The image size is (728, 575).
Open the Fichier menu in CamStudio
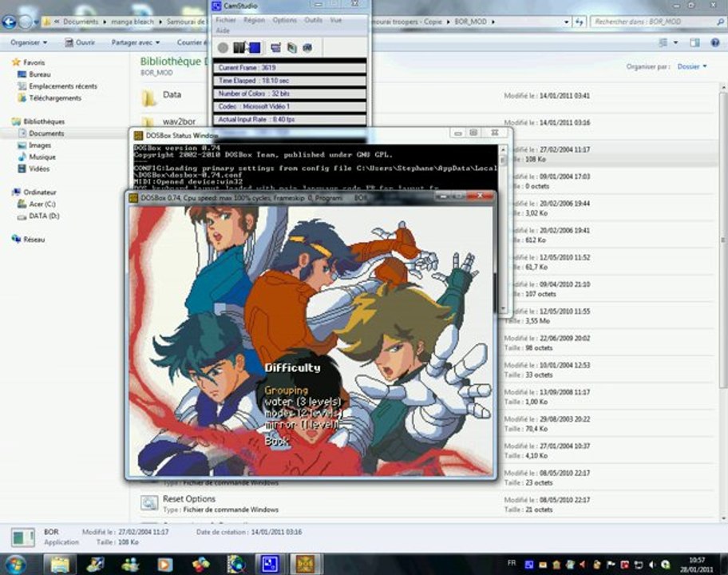226,20
